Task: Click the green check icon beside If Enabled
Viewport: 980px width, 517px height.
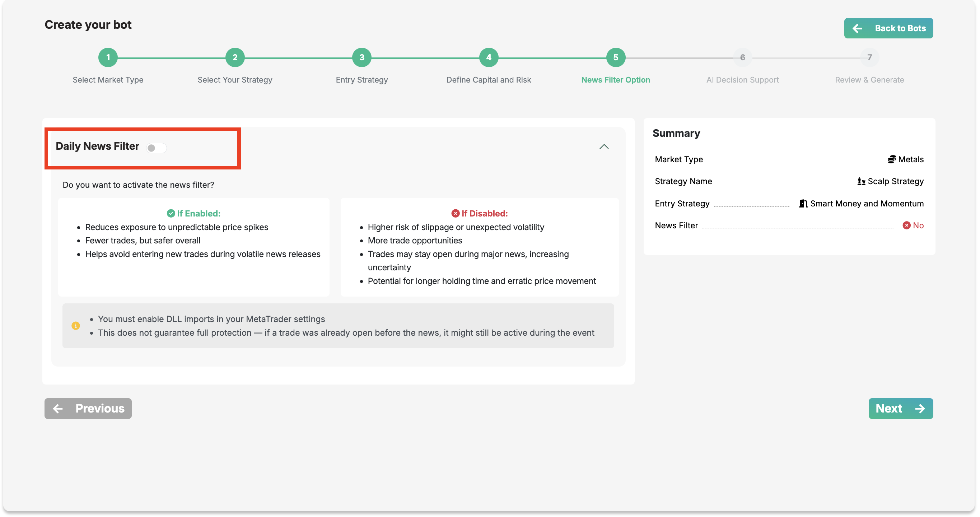Action: [x=171, y=213]
